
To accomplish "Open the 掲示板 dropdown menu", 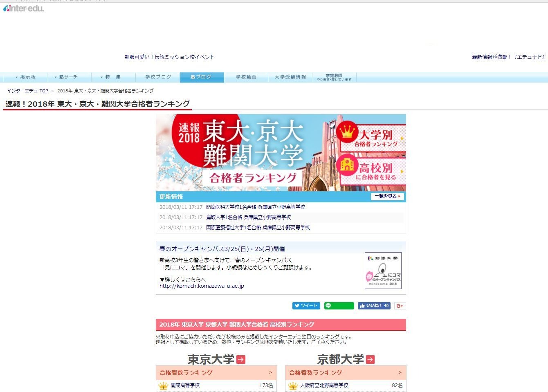I will click(25, 77).
